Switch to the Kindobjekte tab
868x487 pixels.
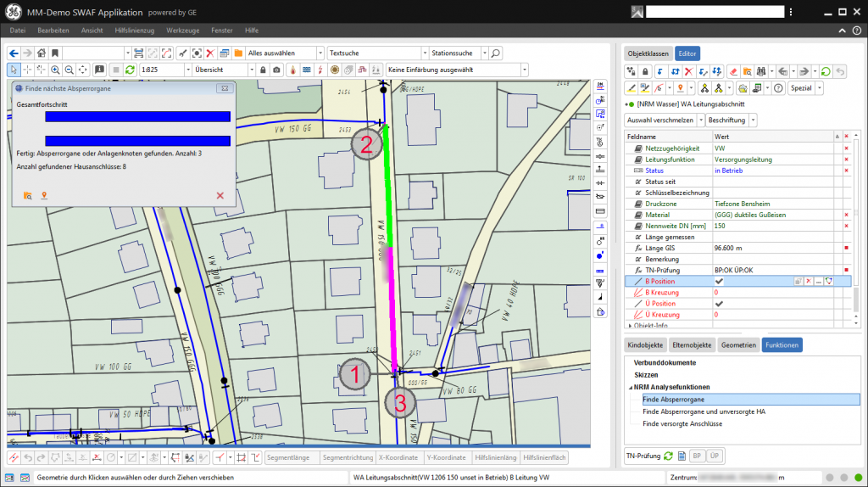click(x=644, y=345)
